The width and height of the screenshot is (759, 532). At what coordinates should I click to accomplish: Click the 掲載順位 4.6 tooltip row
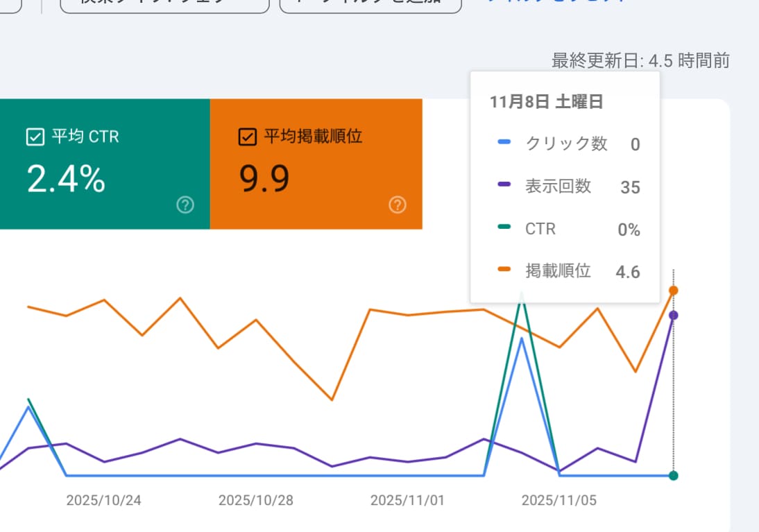click(x=569, y=271)
